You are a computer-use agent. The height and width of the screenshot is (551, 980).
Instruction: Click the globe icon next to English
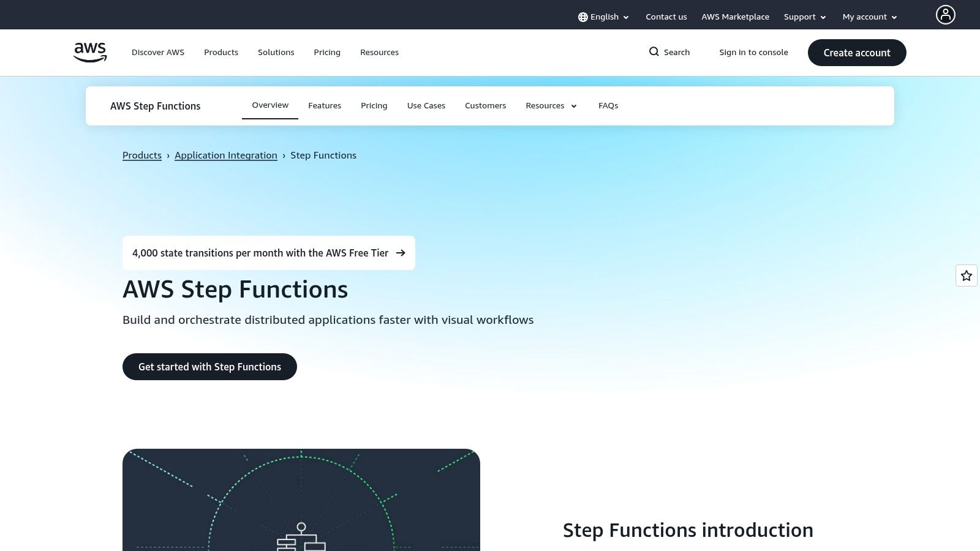tap(582, 17)
